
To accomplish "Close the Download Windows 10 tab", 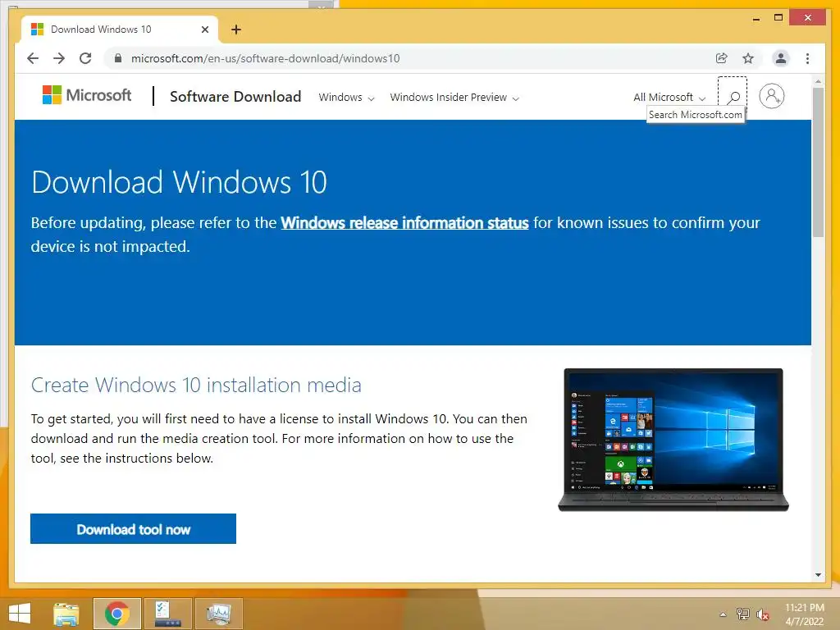I will (x=204, y=30).
